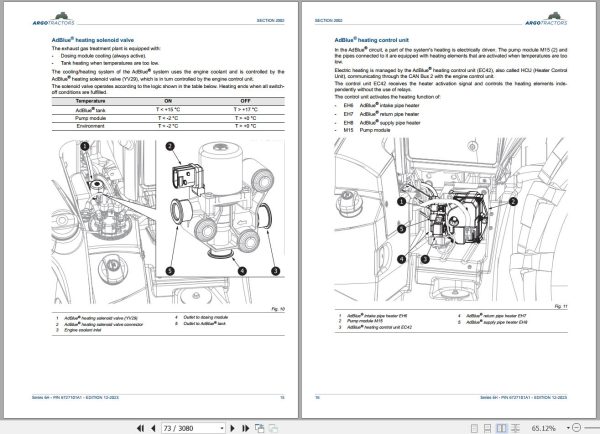This screenshot has width=600, height=434.
Task: Open the zoom percentage dropdown
Action: pos(568,428)
